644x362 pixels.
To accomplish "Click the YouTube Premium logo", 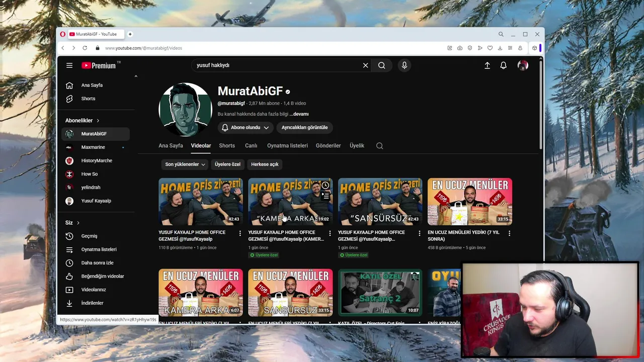I will point(99,65).
